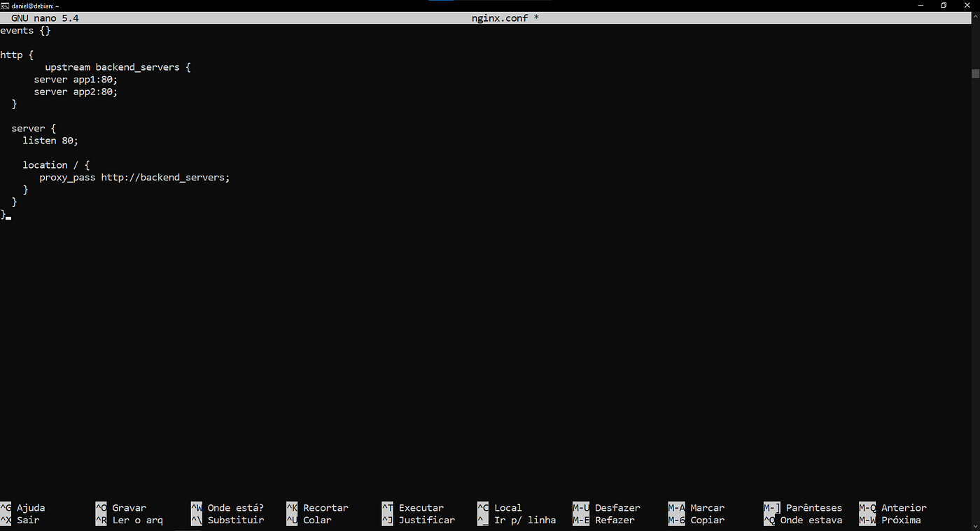980x531 pixels.
Task: Click the proxy_pass http://backend_servers line
Action: [134, 177]
